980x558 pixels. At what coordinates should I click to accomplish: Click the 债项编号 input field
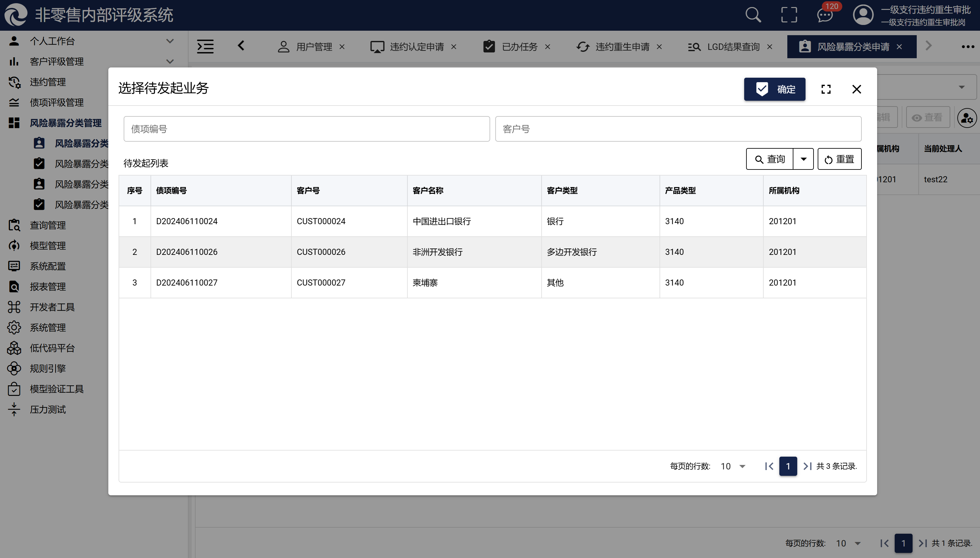click(306, 129)
